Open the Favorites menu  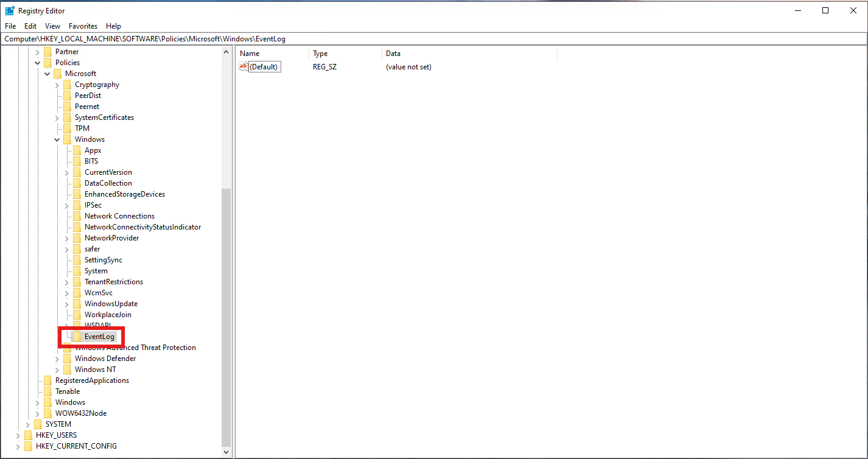click(83, 26)
